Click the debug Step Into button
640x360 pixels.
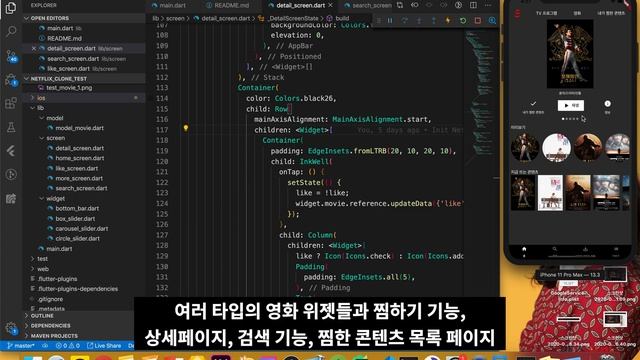click(x=419, y=20)
